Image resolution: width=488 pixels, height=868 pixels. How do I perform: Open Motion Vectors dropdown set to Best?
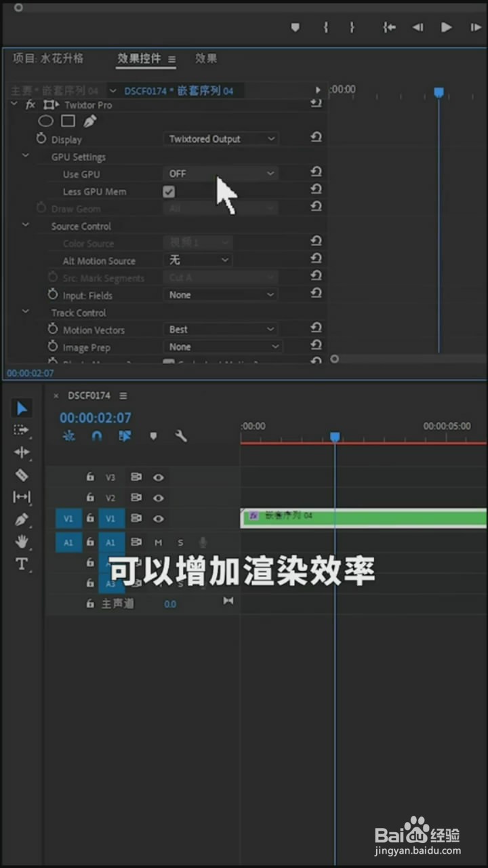coord(220,330)
